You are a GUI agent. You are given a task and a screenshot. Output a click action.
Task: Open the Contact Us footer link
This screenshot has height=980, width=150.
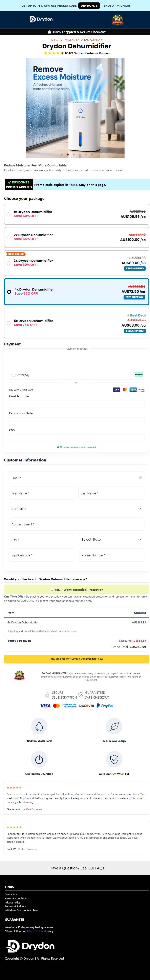[11, 894]
